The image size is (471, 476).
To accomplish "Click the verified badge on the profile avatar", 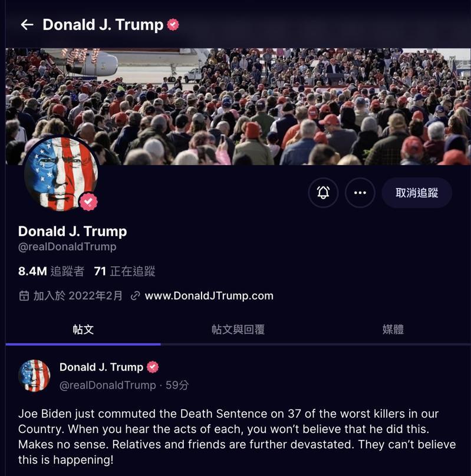I will pyautogui.click(x=88, y=202).
